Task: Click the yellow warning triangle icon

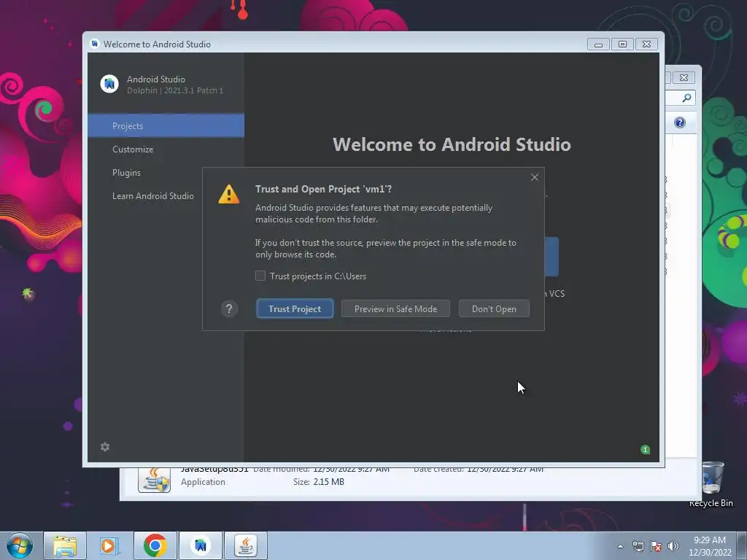Action: [x=228, y=194]
